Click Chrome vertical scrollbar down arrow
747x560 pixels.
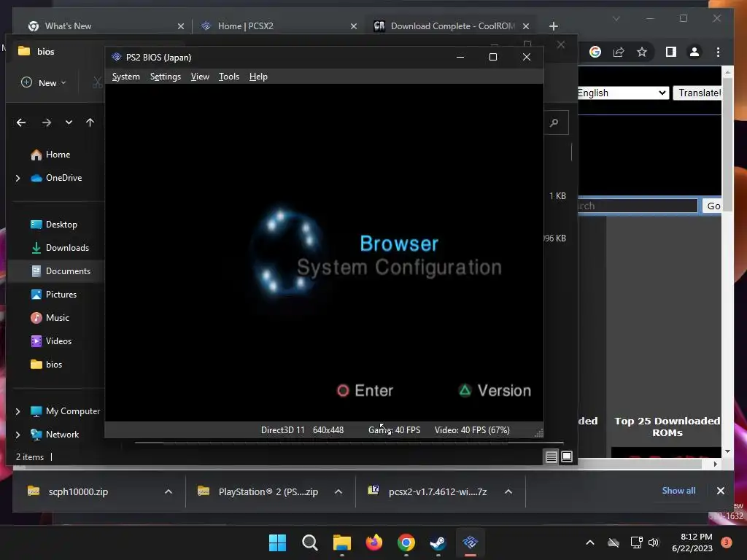pyautogui.click(x=727, y=451)
